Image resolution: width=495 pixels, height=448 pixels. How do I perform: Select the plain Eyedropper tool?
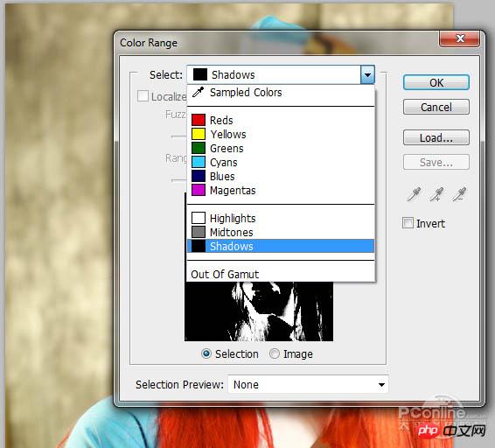(x=414, y=194)
